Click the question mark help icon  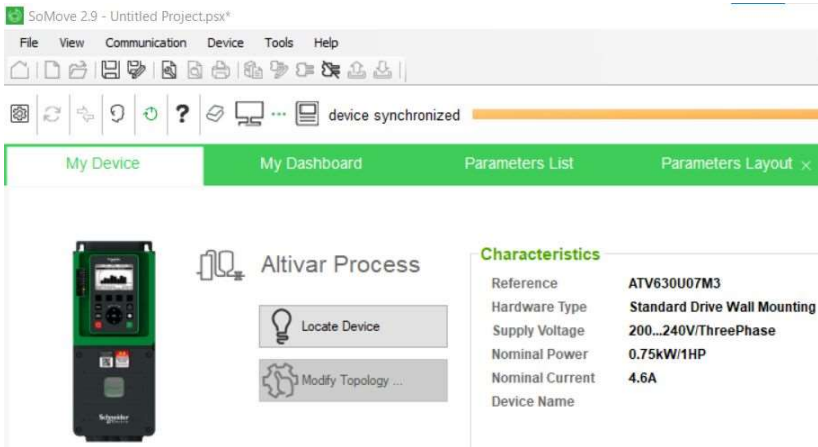click(182, 114)
